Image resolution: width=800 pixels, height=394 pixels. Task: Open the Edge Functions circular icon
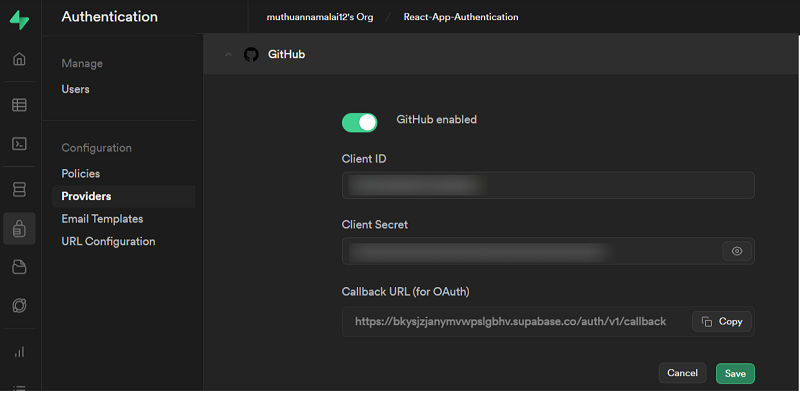19,306
